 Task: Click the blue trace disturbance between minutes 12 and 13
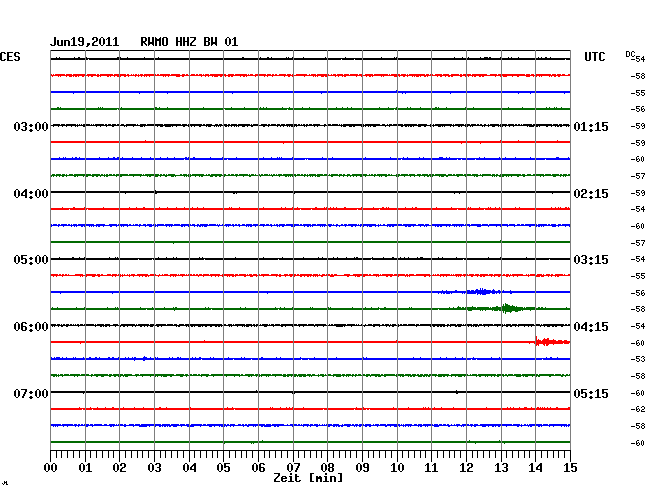click(x=482, y=292)
